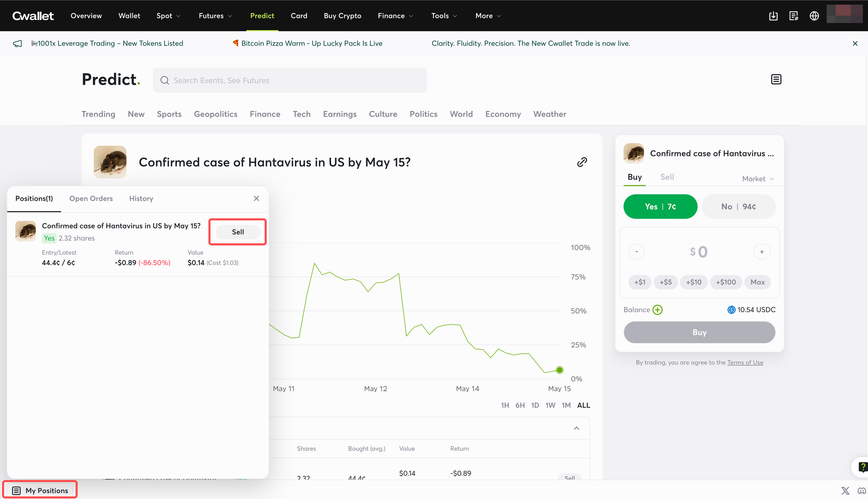Collapse the positions section chevron below chart

click(576, 428)
